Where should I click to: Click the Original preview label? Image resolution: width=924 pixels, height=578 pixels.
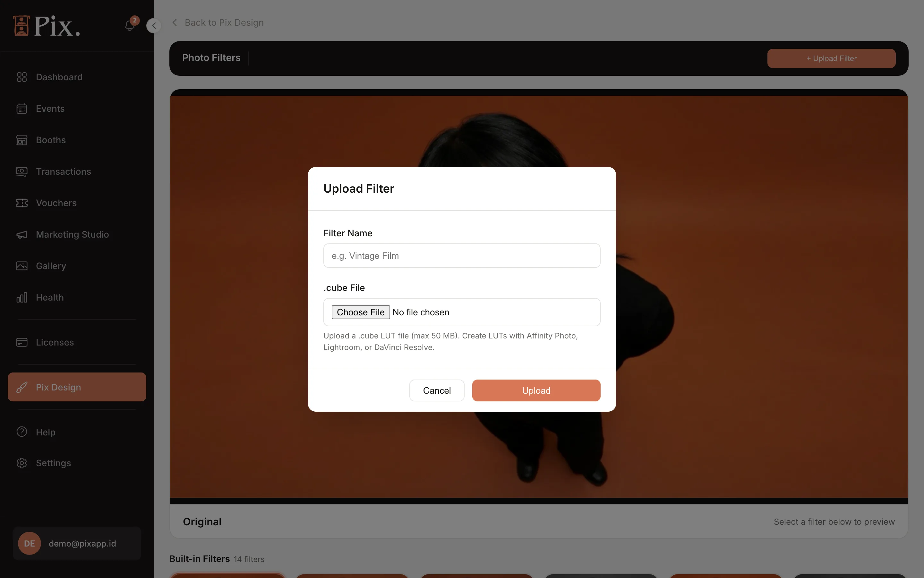click(x=202, y=521)
